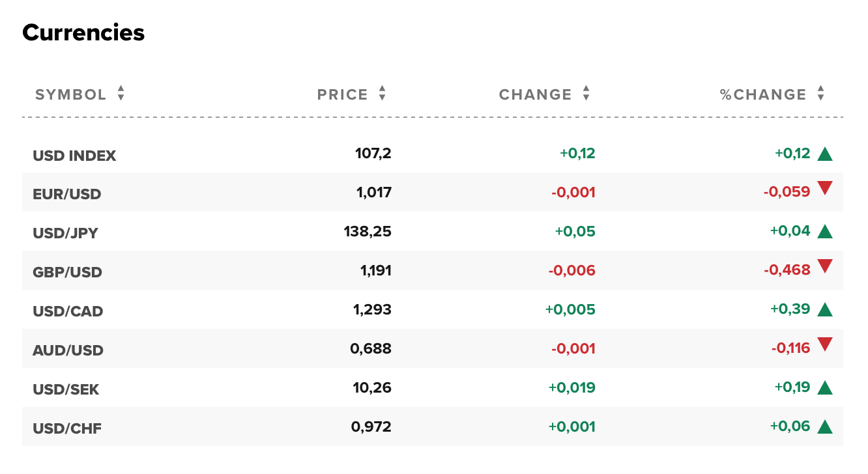Click the USD/SEK price value 10,26

[x=372, y=388]
